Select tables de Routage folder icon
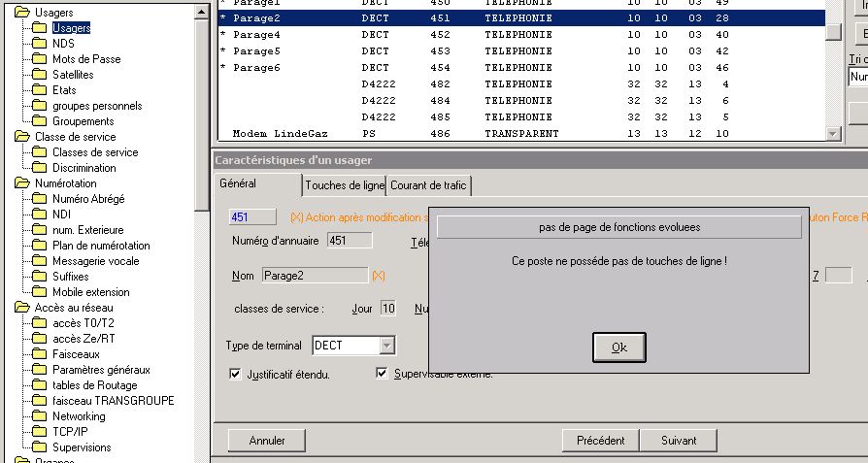Viewport: 868px width, 463px height. [x=39, y=384]
